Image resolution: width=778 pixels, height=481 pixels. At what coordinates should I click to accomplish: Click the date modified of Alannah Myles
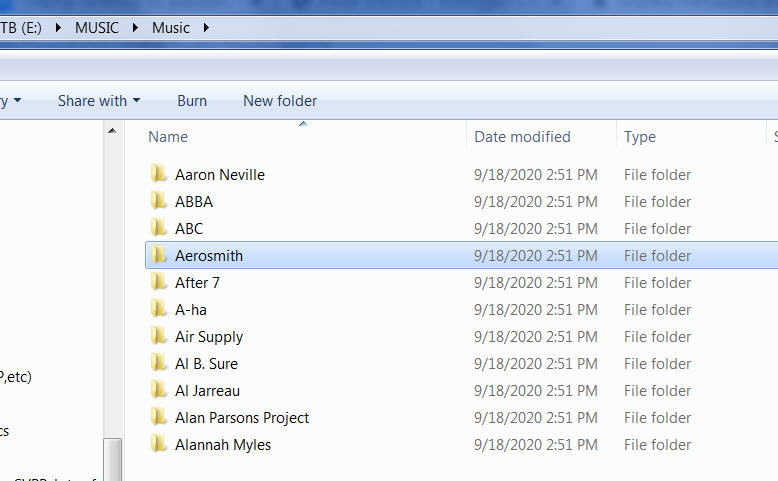535,444
